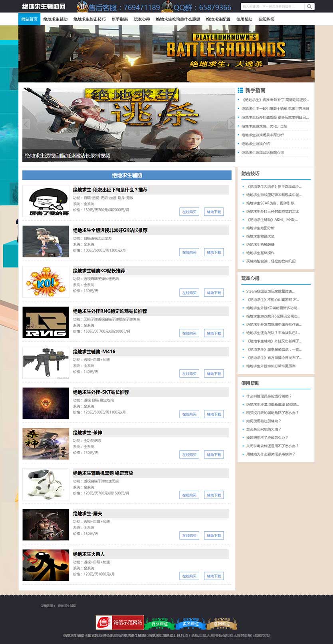This screenshot has height=644, width=333.
Task: Click 在线购买 for 机器狗 稳定奔放 product
Action: tap(189, 495)
